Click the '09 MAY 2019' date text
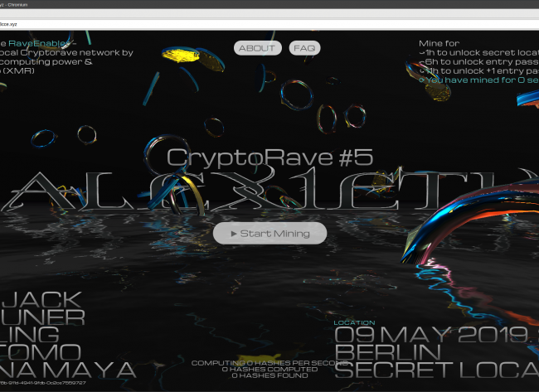 [431, 335]
